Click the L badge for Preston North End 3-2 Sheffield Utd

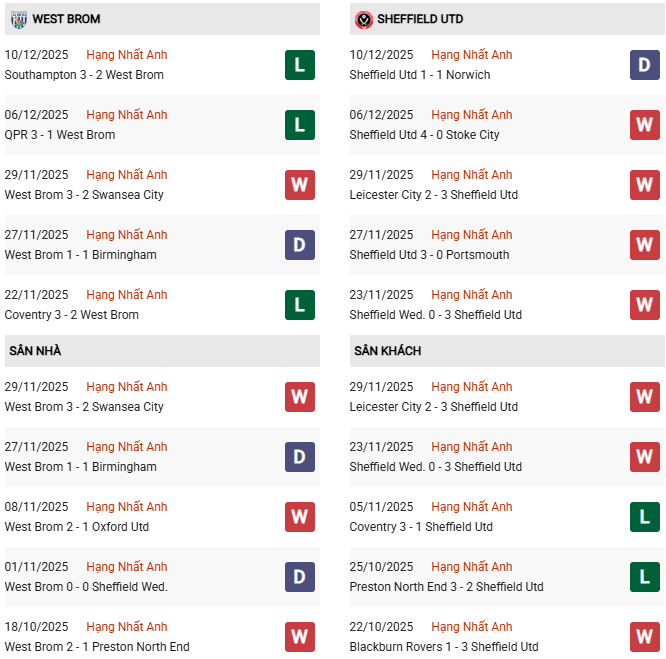tap(644, 577)
